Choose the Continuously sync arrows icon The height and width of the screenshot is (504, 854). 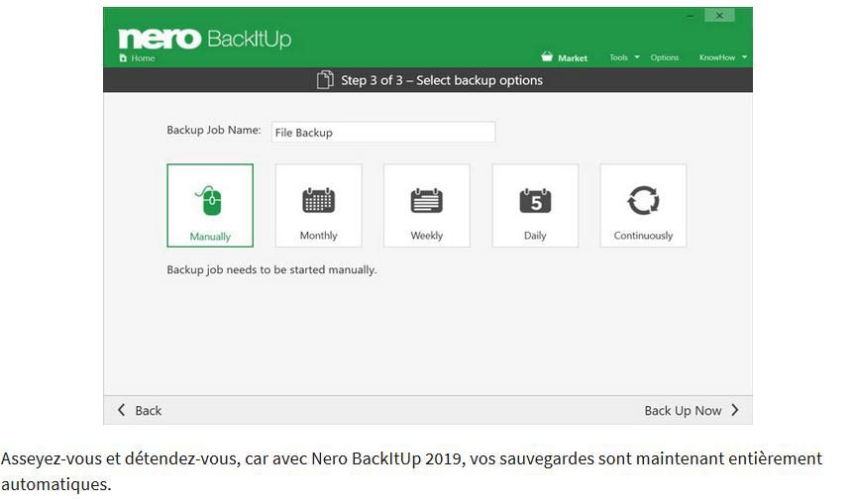point(643,200)
